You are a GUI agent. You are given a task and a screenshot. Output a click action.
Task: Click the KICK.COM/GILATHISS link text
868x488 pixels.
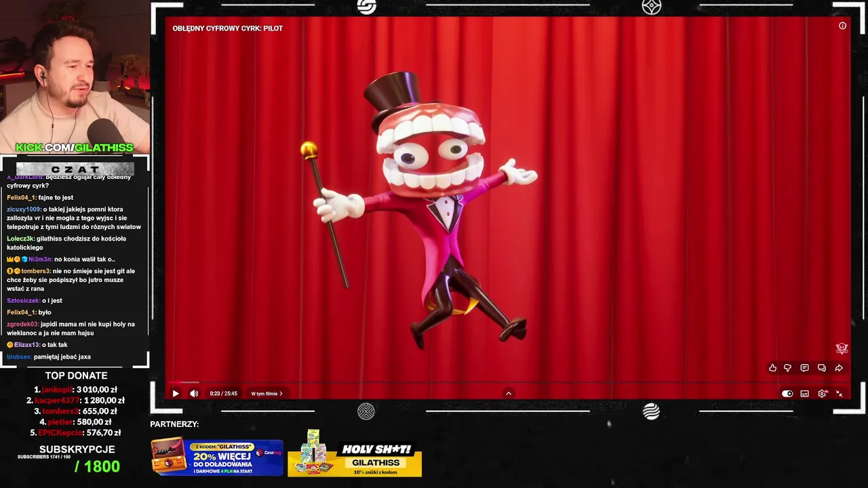coord(75,148)
